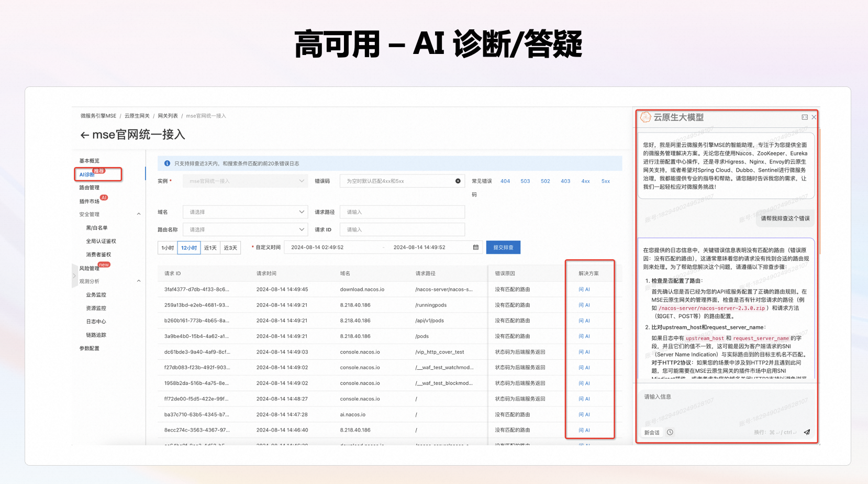Open the calendar icon in the date range
Screen dimensions: 868x484
[476, 247]
